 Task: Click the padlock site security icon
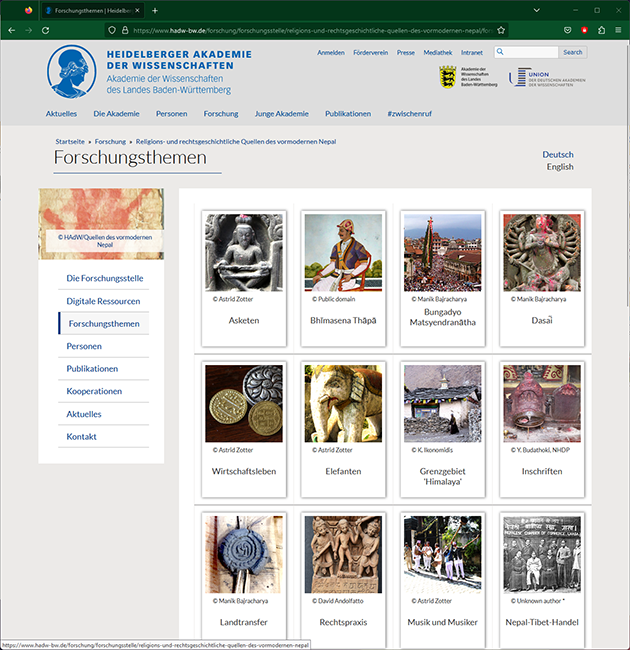click(125, 30)
